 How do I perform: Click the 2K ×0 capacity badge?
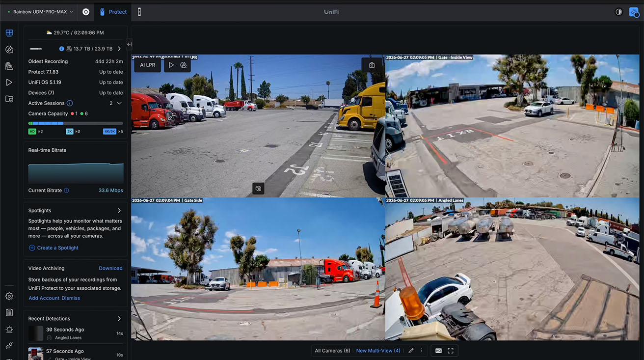73,132
